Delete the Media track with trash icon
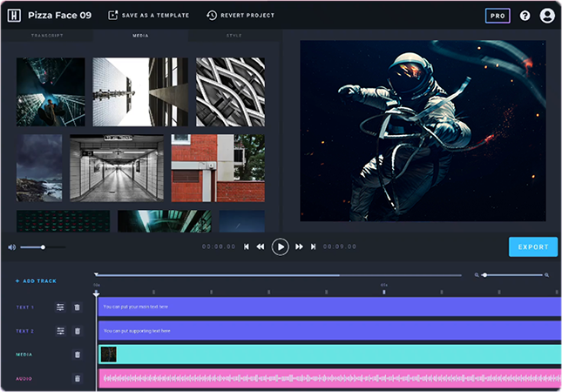This screenshot has height=392, width=562. click(77, 355)
